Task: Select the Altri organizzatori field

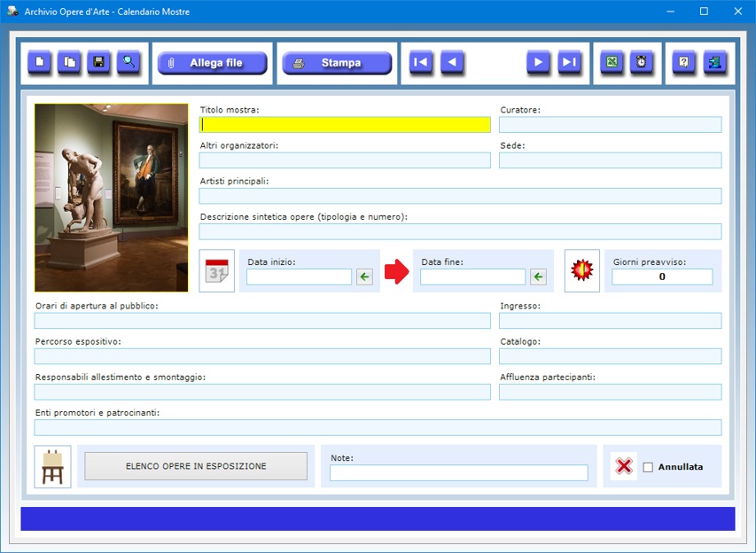Action: tap(345, 160)
